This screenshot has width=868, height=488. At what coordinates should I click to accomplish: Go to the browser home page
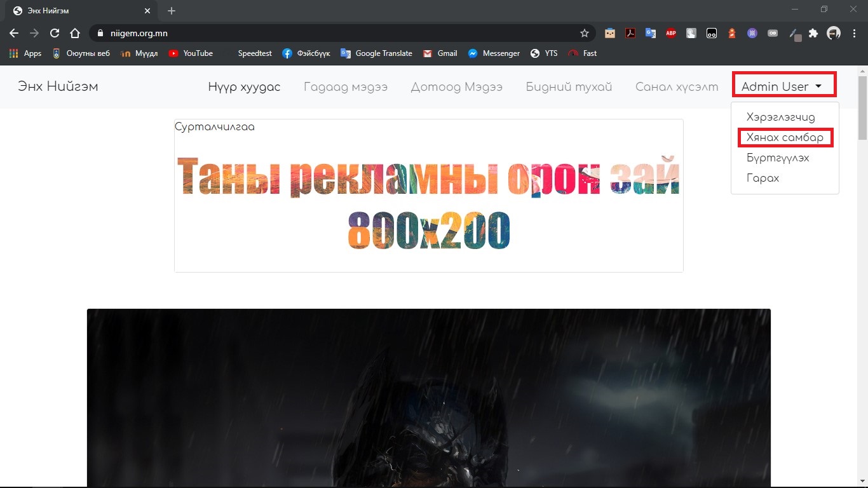click(75, 33)
